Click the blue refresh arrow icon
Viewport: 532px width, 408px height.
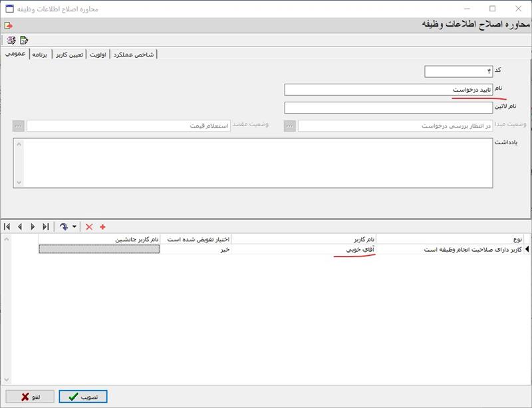pos(64,227)
